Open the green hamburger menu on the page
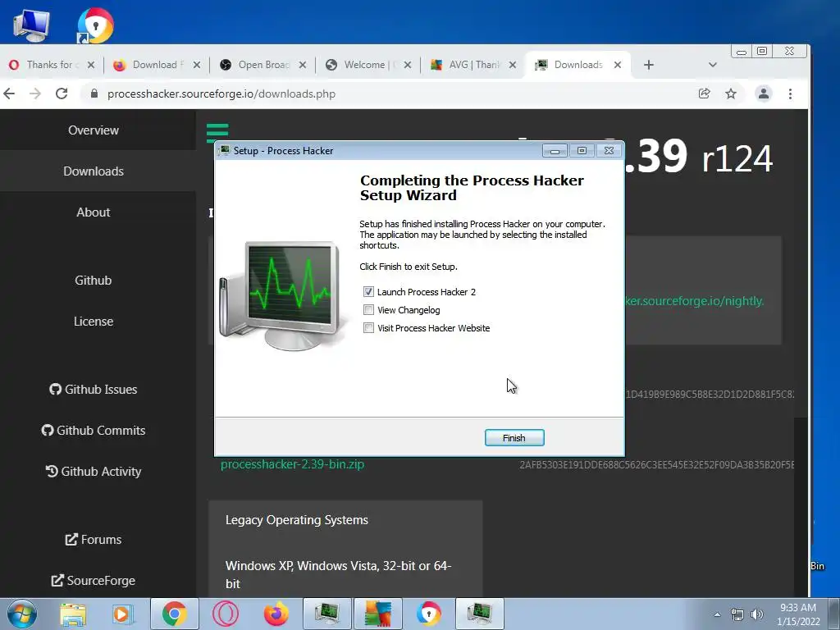The image size is (840, 630). click(217, 132)
